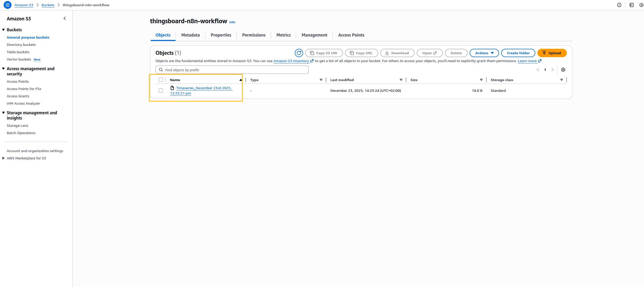Click the refresh objects icon button

pos(299,53)
